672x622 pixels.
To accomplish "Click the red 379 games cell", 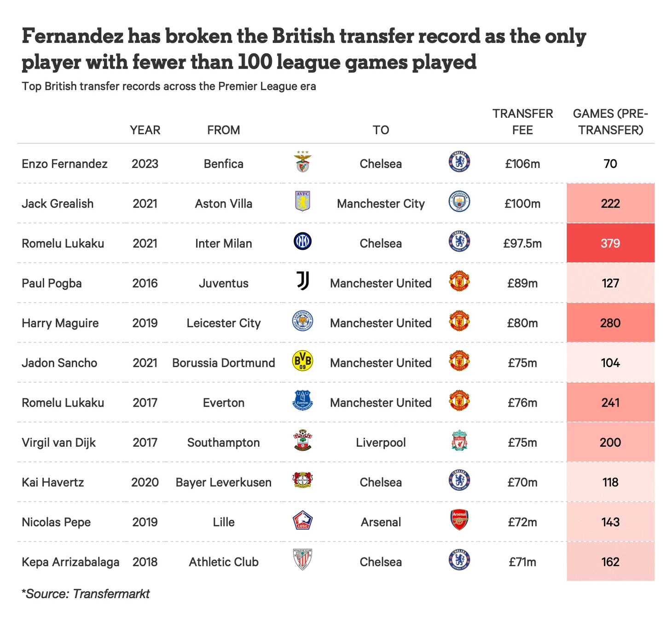I will [610, 243].
